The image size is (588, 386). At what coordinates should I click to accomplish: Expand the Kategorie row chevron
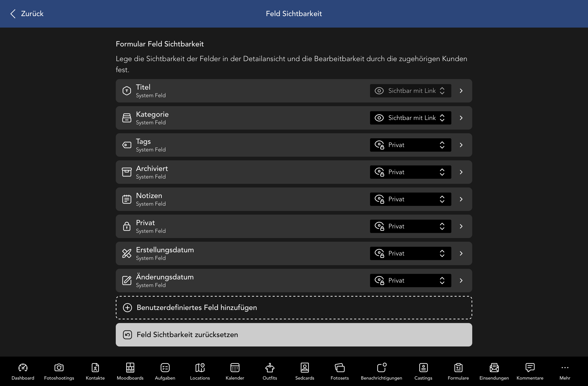coord(461,118)
